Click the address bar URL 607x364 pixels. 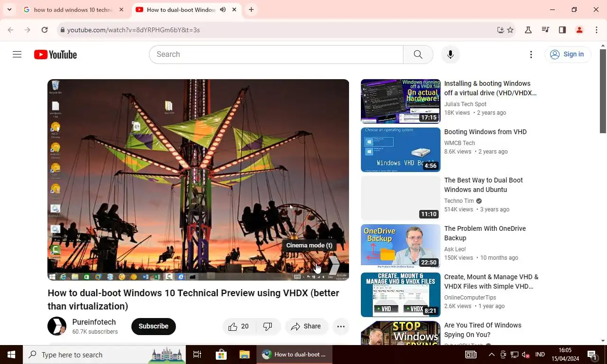click(x=133, y=30)
